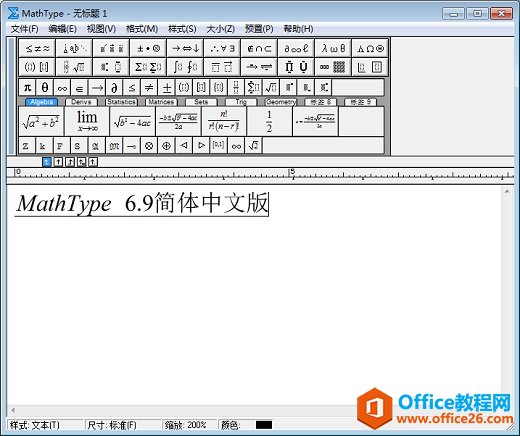Switch to the Geometry tab

tap(281, 102)
